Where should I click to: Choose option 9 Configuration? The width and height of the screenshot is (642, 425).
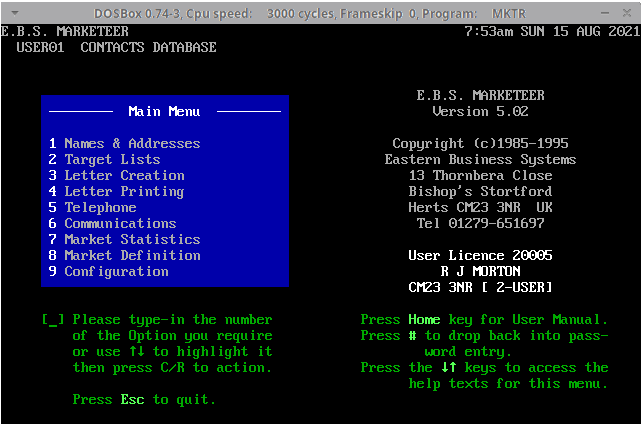pyautogui.click(x=109, y=271)
